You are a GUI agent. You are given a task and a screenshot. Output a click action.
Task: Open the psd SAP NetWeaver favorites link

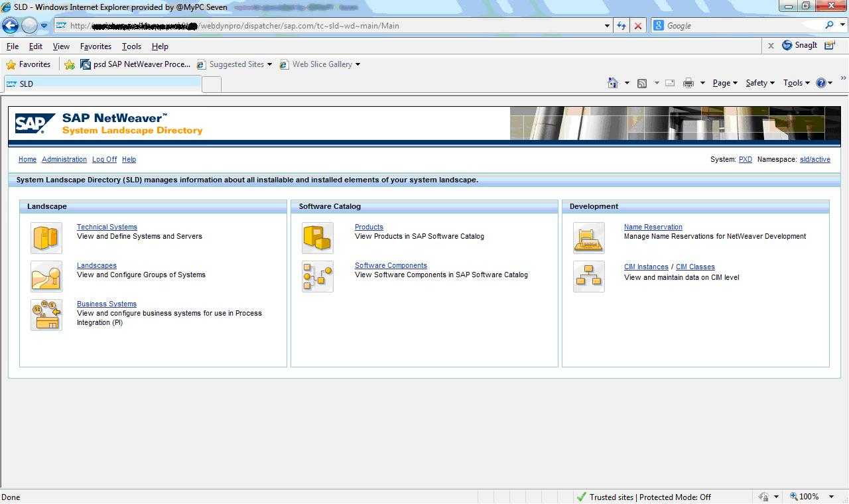[135, 64]
